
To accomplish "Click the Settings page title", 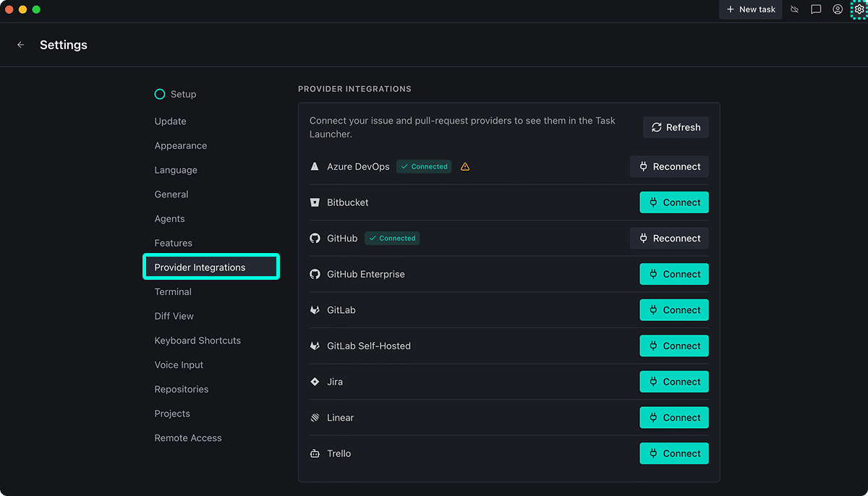I will 64,45.
